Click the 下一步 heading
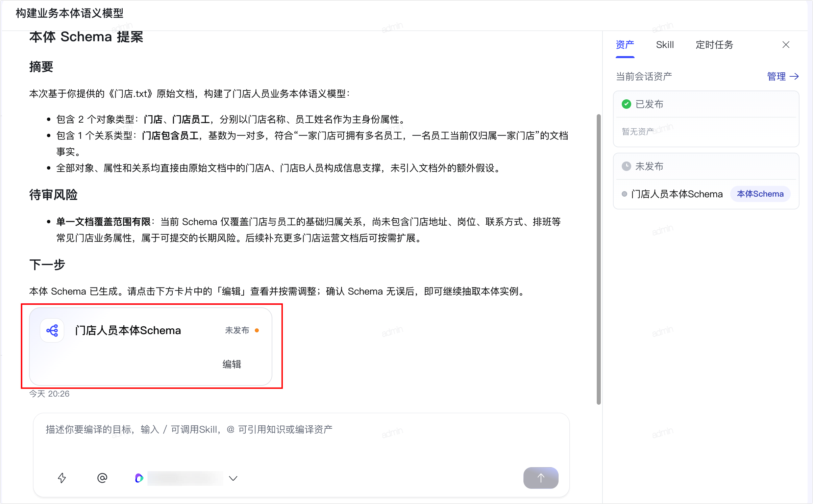The width and height of the screenshot is (813, 504). point(47,264)
